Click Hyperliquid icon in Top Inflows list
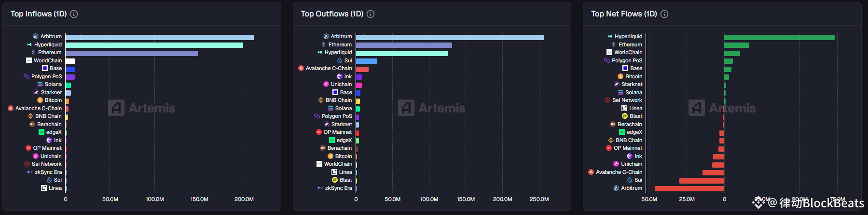The image size is (868, 215). [29, 44]
